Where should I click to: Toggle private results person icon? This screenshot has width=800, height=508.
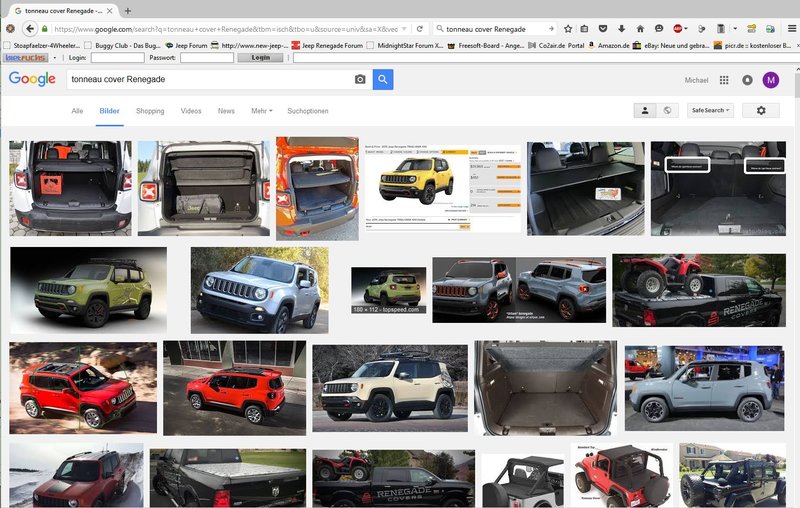pos(646,111)
